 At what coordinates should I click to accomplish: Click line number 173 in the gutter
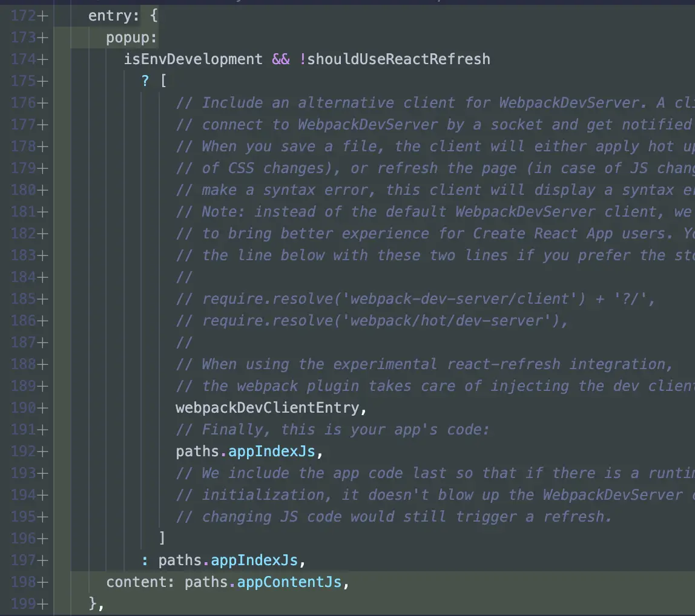click(x=24, y=38)
